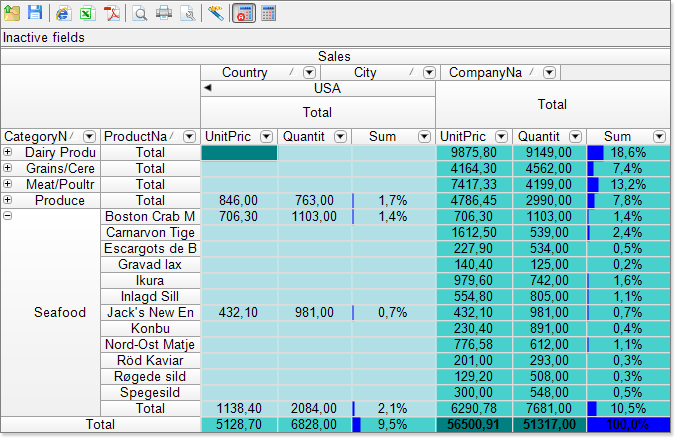
Task: Collapse USA column with the left arrow
Action: pos(208,88)
